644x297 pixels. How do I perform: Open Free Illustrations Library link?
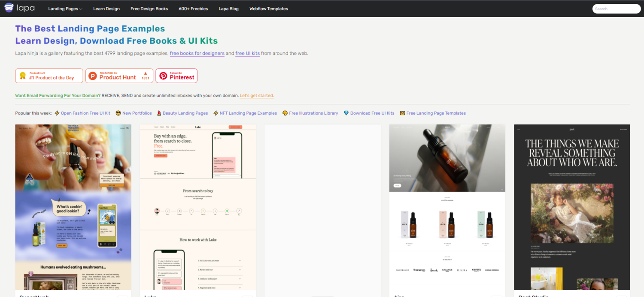pyautogui.click(x=313, y=113)
